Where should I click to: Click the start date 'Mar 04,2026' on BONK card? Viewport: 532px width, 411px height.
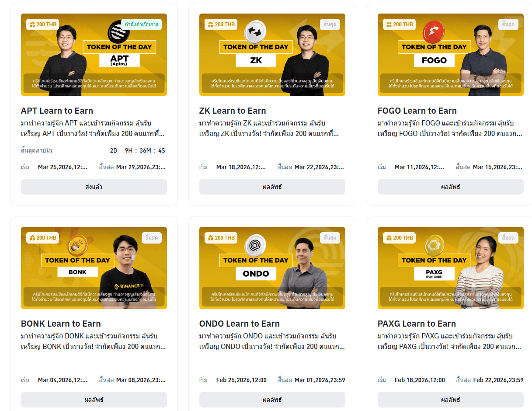click(x=63, y=380)
